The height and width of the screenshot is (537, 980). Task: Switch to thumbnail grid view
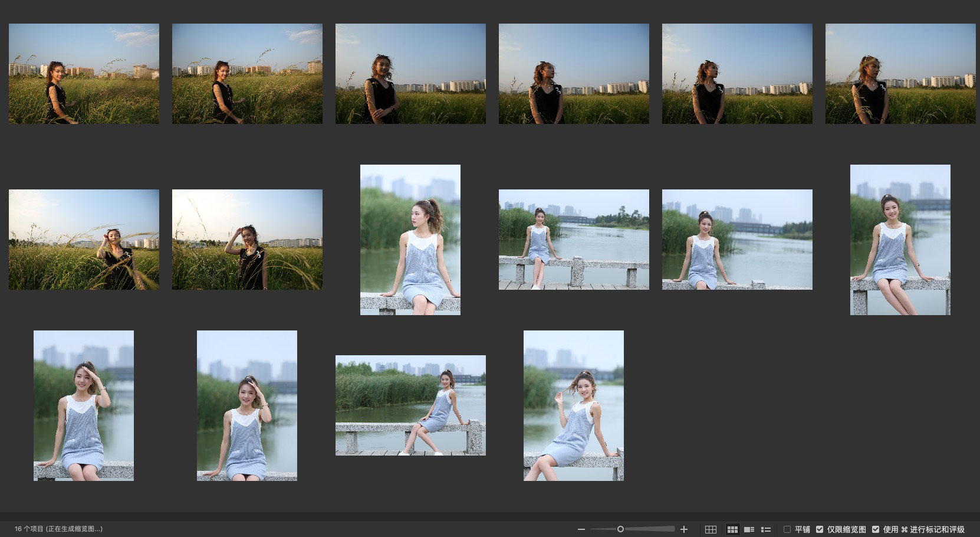click(x=732, y=529)
